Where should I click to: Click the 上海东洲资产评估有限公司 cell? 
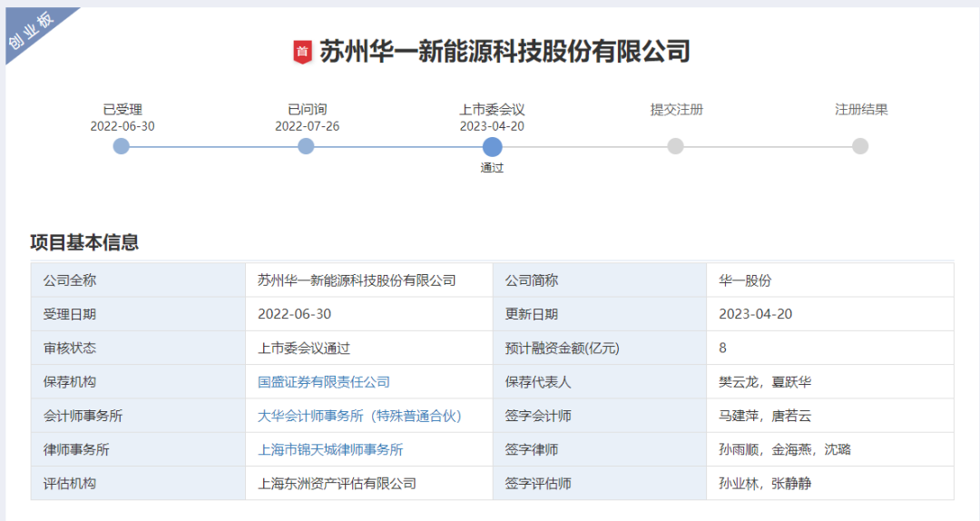(x=337, y=483)
